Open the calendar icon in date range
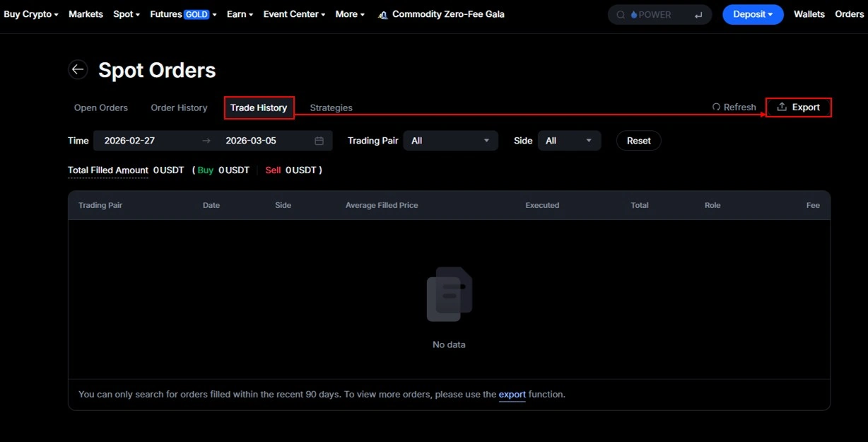Image resolution: width=868 pixels, height=442 pixels. click(x=319, y=141)
